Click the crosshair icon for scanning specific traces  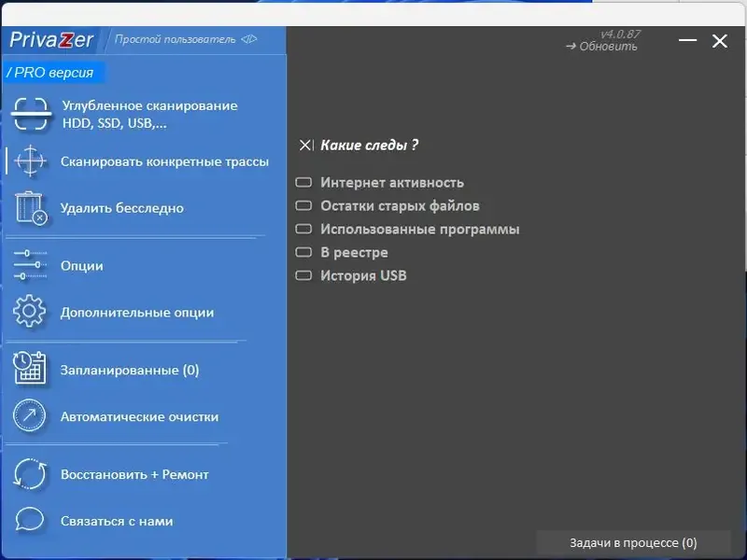[30, 161]
